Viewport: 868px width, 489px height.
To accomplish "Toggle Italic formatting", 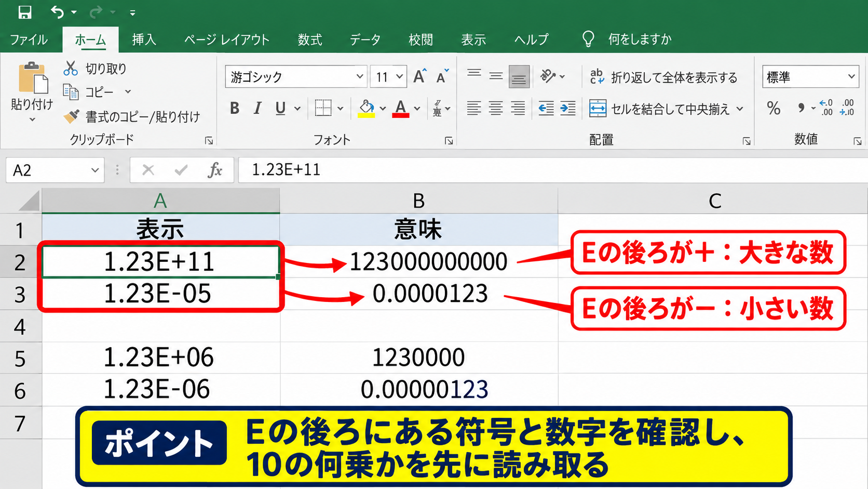I will click(257, 108).
